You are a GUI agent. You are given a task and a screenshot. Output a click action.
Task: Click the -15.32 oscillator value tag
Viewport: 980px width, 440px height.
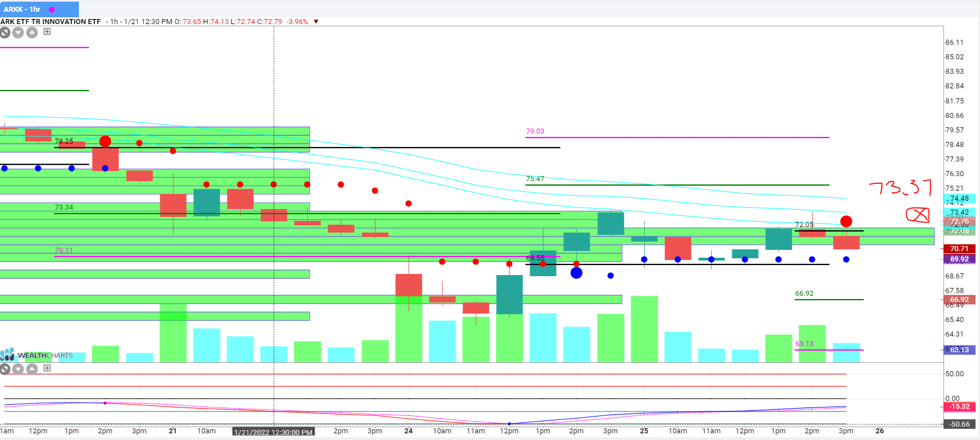click(959, 407)
